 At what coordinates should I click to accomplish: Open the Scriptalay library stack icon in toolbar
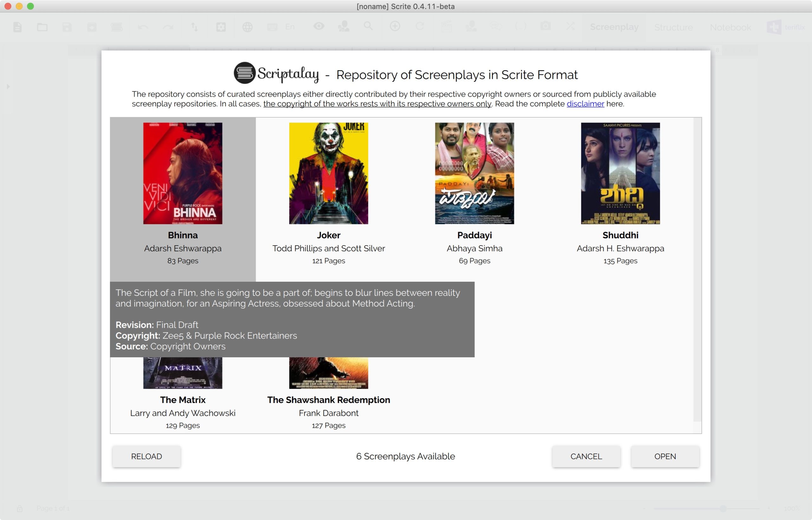[117, 27]
